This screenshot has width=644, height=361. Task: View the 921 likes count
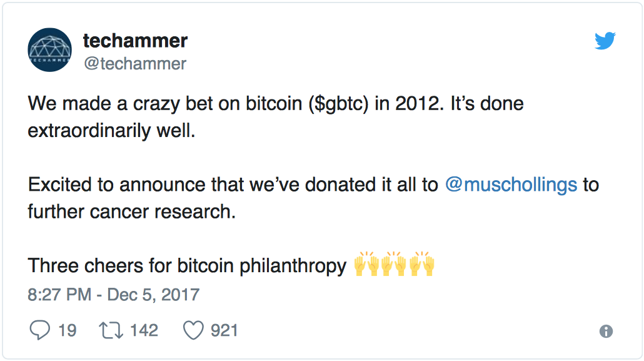tap(224, 330)
